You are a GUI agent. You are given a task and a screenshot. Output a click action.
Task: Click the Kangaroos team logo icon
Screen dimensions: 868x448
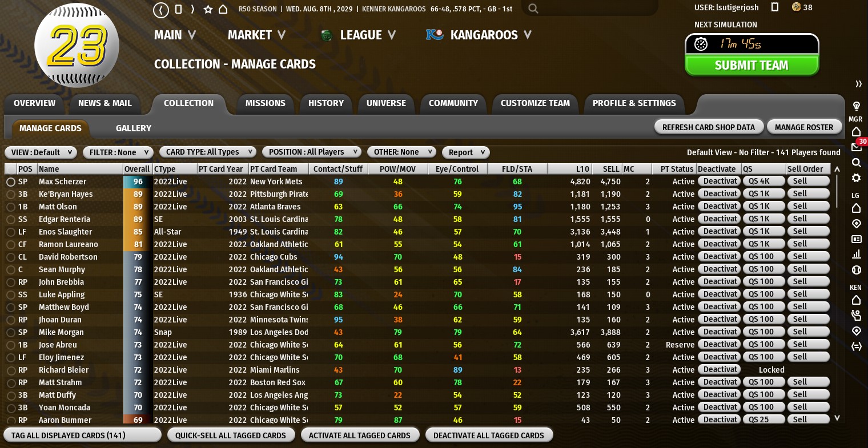[435, 35]
